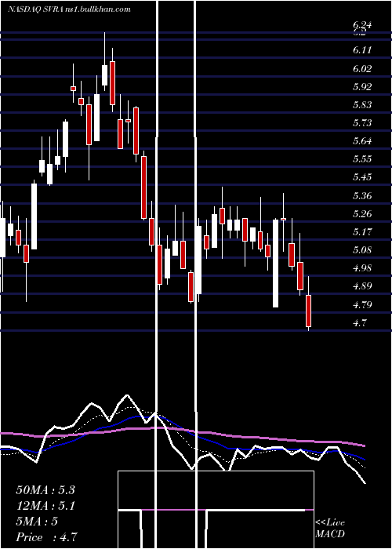Click the NASDAQ SVRA chart title
392x549 pixels.
point(69,9)
